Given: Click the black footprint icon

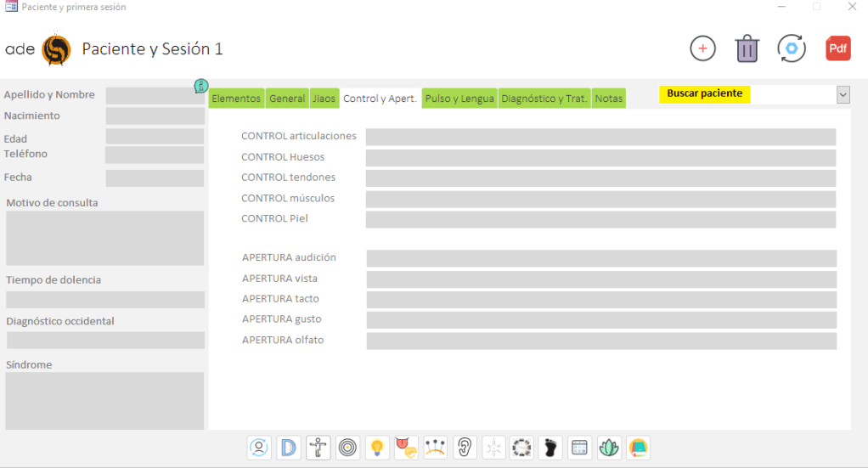Looking at the screenshot, I should [550, 448].
